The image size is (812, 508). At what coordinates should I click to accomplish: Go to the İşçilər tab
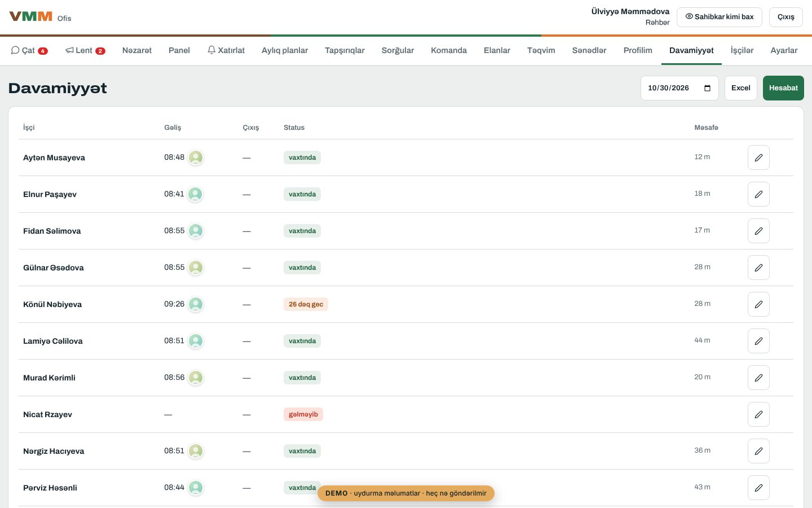point(742,50)
